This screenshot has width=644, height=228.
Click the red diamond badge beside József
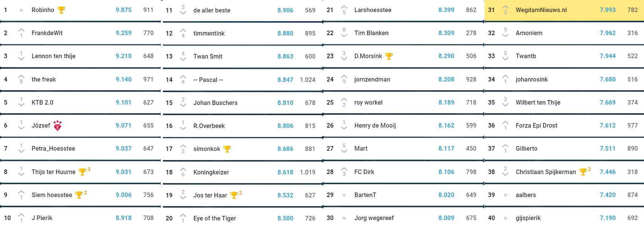(57, 126)
